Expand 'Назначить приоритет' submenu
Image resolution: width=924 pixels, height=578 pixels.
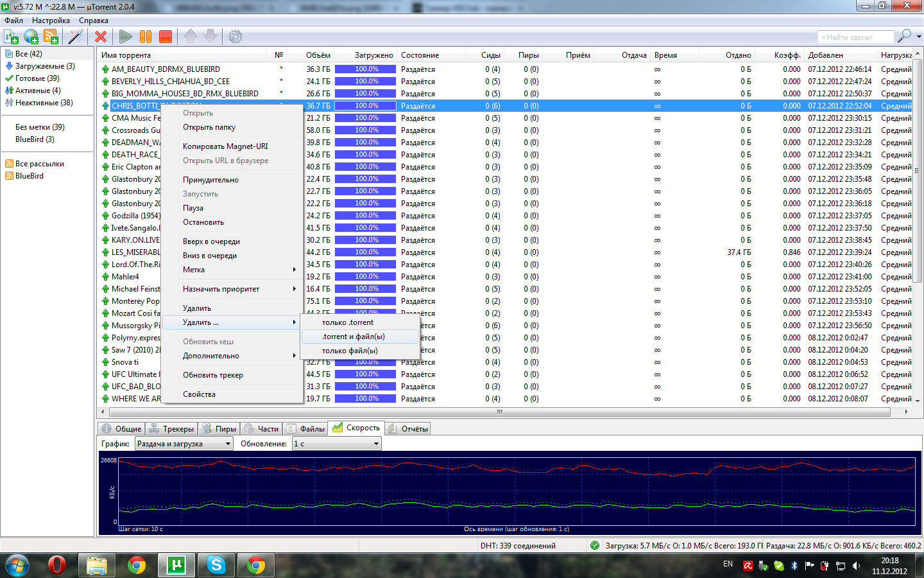(x=232, y=289)
